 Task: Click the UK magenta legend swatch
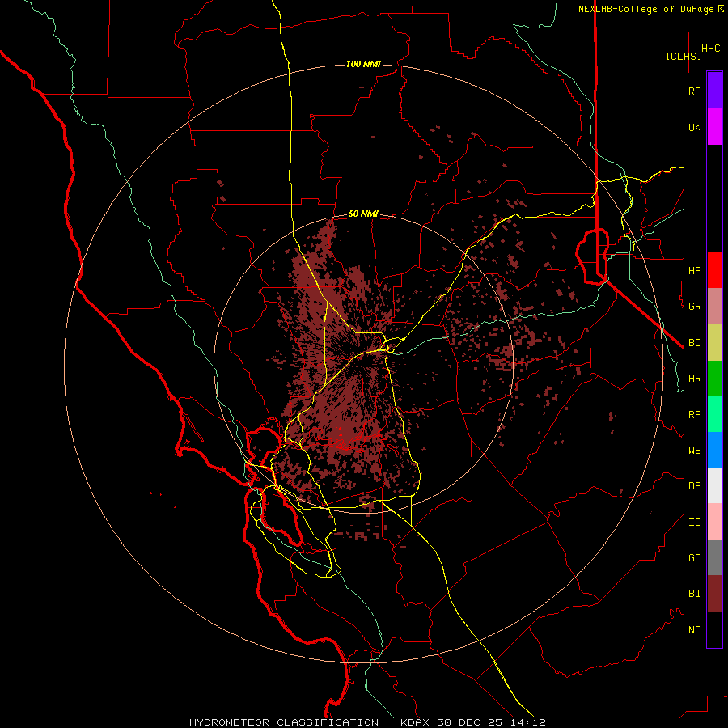click(x=714, y=127)
